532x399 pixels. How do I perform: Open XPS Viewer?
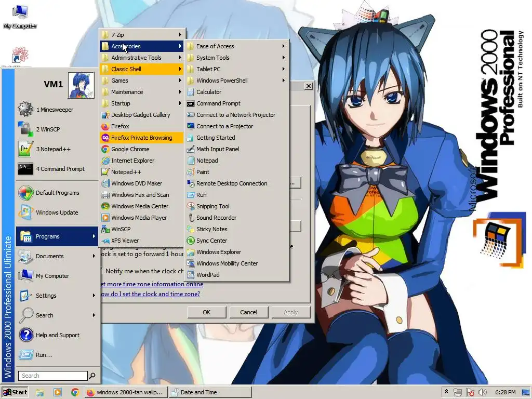pos(142,241)
